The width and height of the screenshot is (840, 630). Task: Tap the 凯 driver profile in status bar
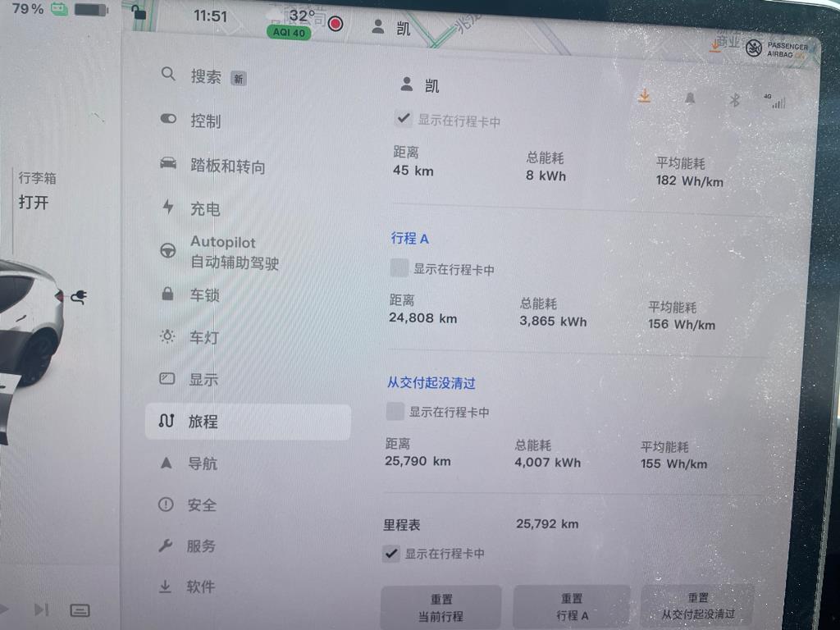(x=391, y=27)
